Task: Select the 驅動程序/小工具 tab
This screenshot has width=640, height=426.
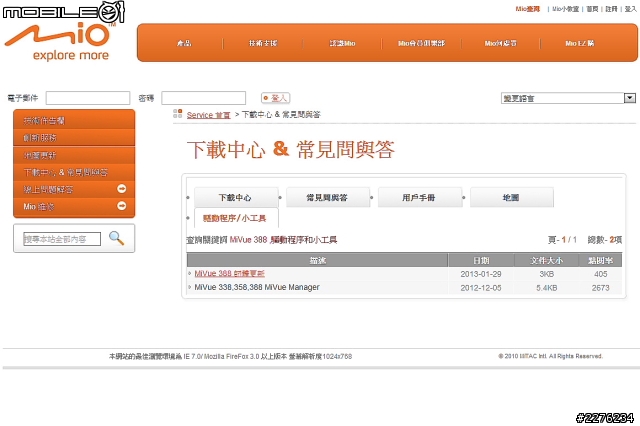Action: (x=236, y=218)
